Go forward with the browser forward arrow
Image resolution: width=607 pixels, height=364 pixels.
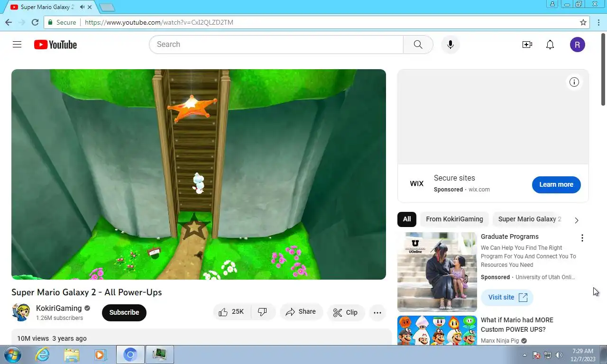[21, 22]
